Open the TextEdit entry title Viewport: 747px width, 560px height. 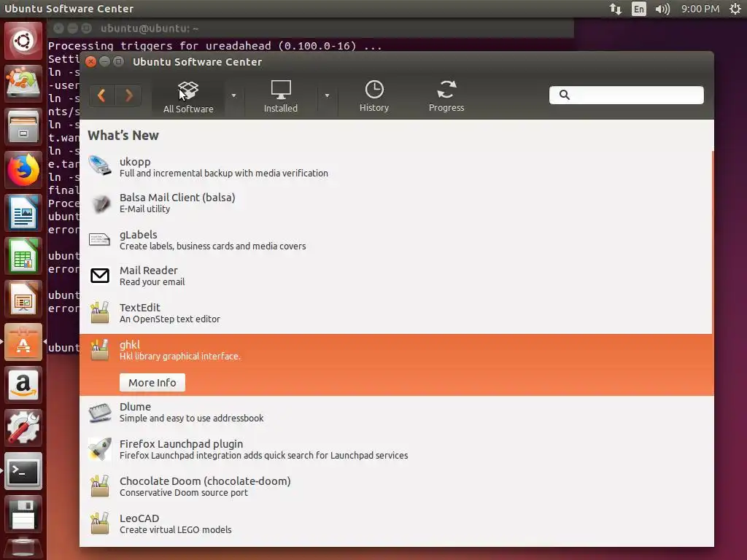click(139, 308)
